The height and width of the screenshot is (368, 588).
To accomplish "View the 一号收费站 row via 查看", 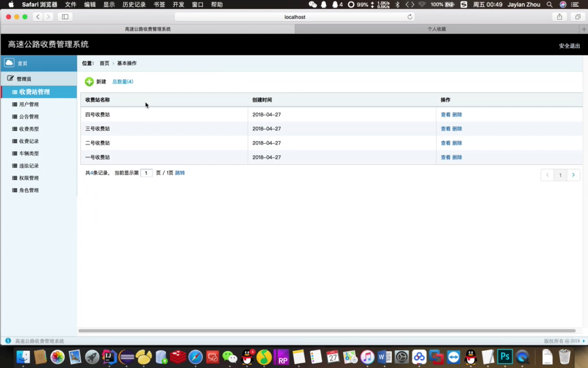I will 446,157.
